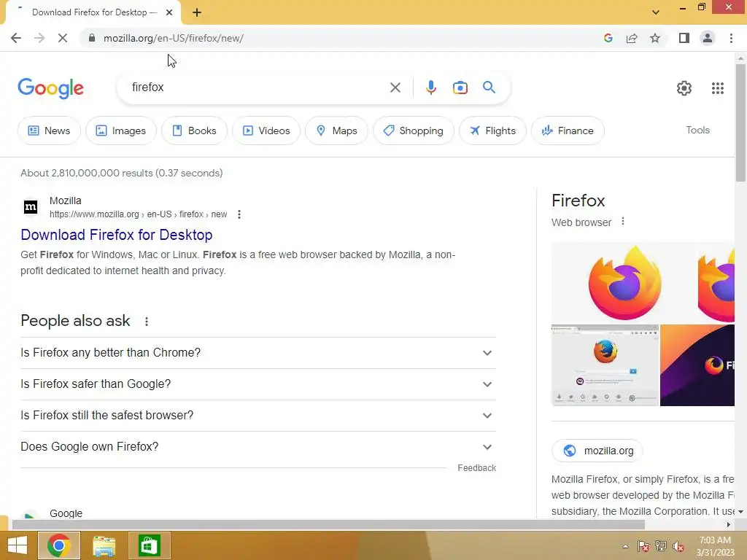Close the Download Firefox for Desktop tab
This screenshot has width=747, height=560.
coord(169,12)
